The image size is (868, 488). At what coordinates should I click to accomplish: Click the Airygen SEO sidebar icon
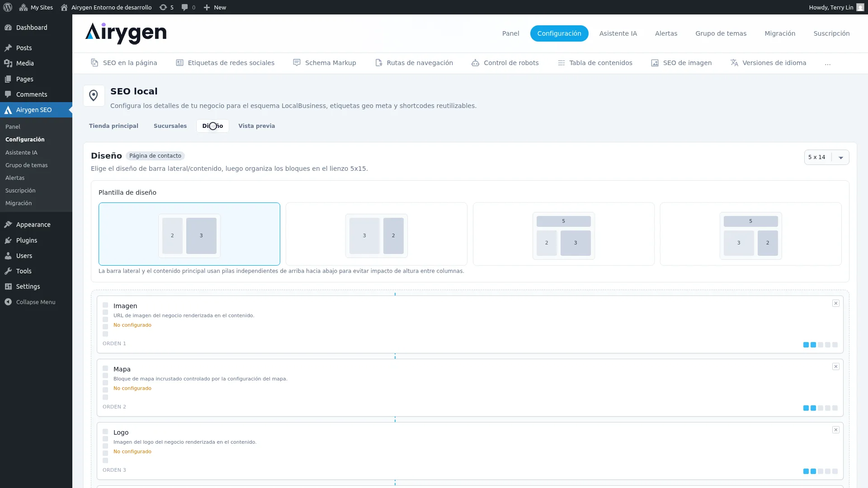tap(8, 110)
